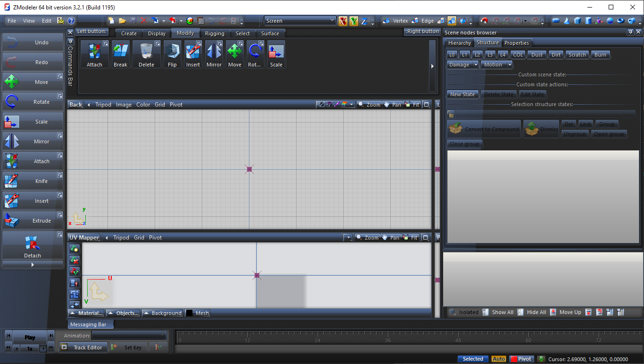Toggle the Auto mode in status bar
This screenshot has width=644, height=364.
coord(499,359)
